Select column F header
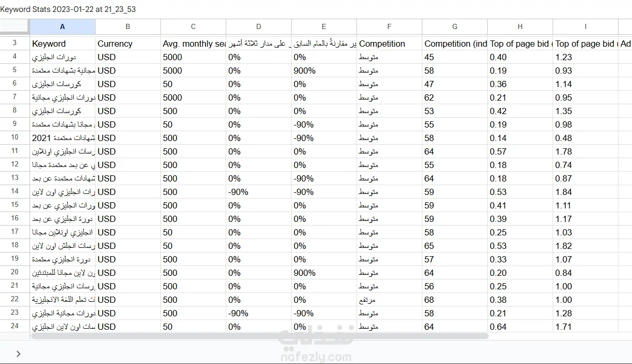This screenshot has width=632, height=364. [389, 27]
